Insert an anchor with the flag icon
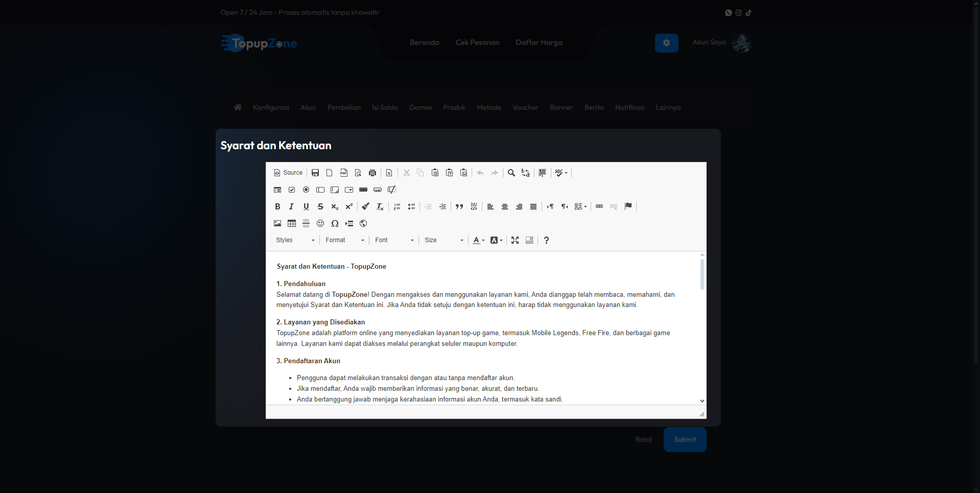The image size is (980, 493). point(628,206)
